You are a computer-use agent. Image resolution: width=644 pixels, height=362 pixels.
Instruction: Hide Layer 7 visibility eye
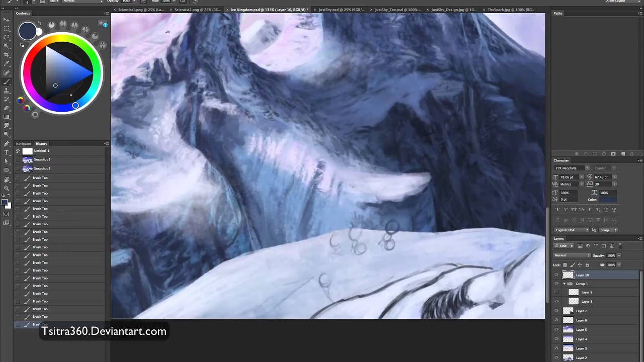(556, 311)
